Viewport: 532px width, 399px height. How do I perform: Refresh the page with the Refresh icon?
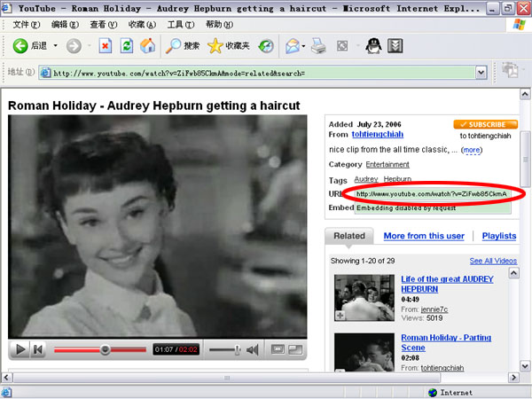click(x=127, y=46)
